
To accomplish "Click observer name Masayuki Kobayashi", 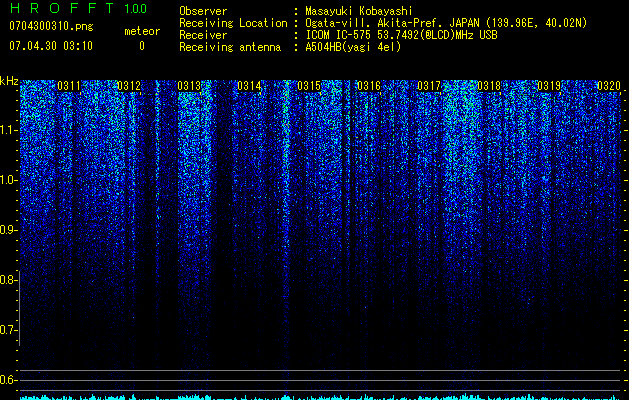I will 359,11.
